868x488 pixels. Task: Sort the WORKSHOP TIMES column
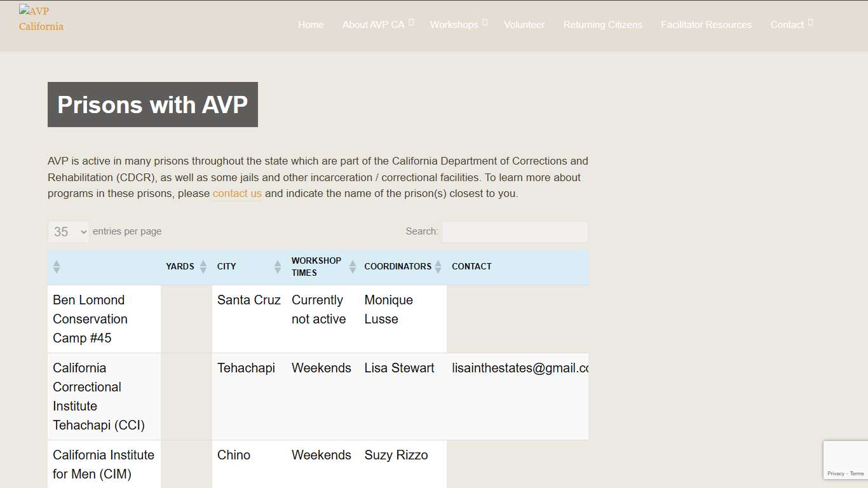353,267
